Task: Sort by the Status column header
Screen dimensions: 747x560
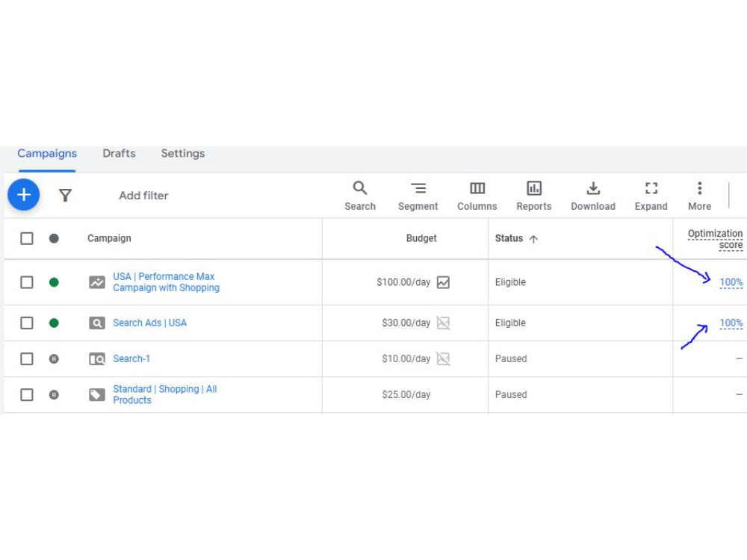Action: (509, 238)
